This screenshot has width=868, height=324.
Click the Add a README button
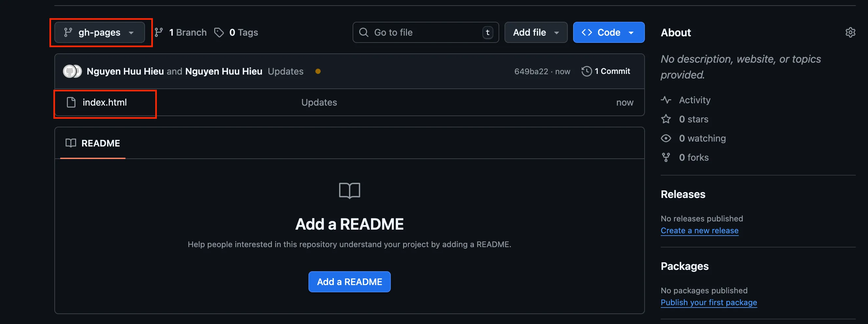click(349, 282)
